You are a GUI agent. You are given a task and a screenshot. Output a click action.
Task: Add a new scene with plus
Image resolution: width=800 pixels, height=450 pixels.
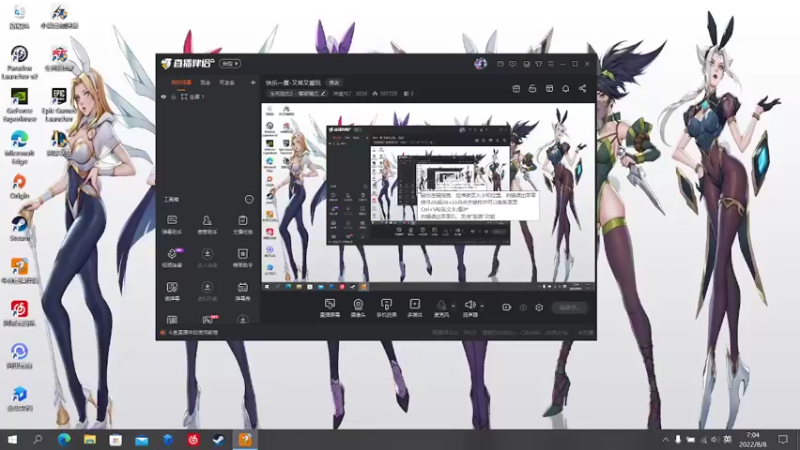click(253, 82)
